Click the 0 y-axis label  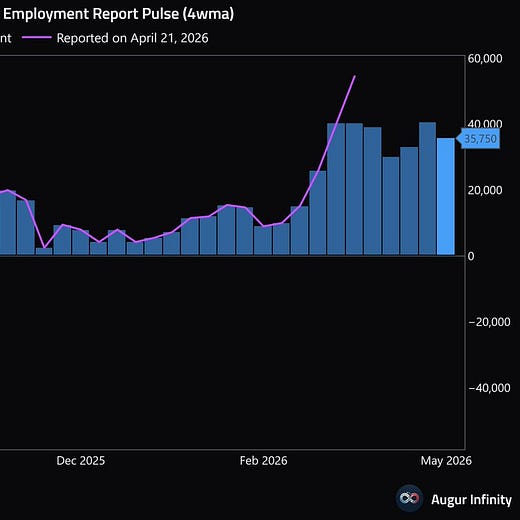tap(471, 256)
